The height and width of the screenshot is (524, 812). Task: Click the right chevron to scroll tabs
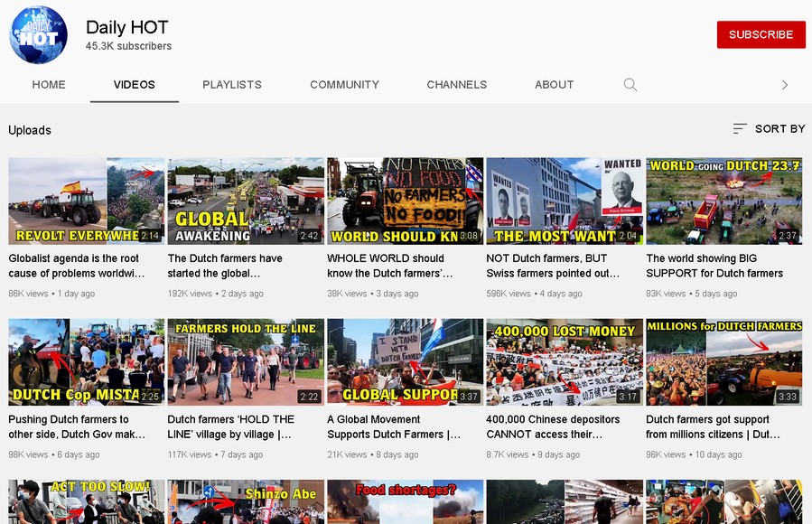pos(784,85)
